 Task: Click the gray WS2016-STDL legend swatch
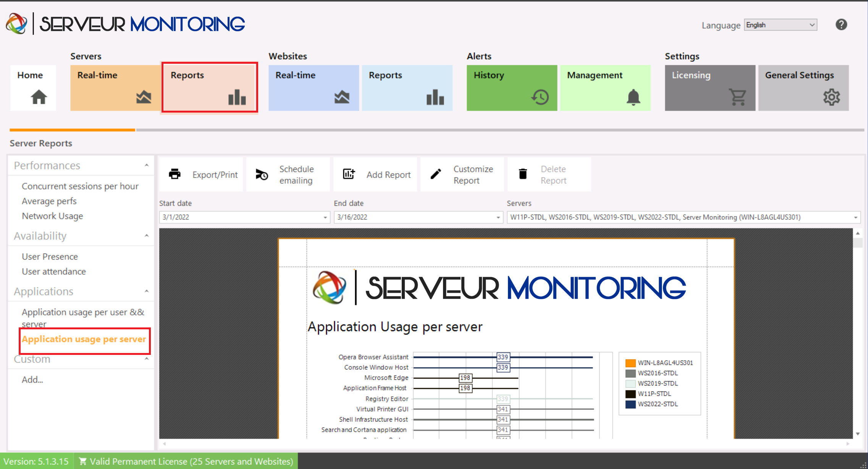[630, 373]
